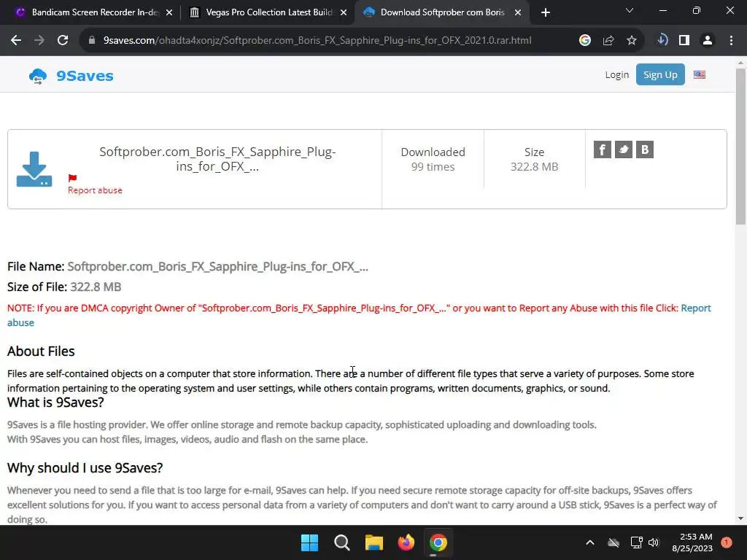
Task: Close the Vegas Pro Collection tab
Action: click(x=344, y=12)
